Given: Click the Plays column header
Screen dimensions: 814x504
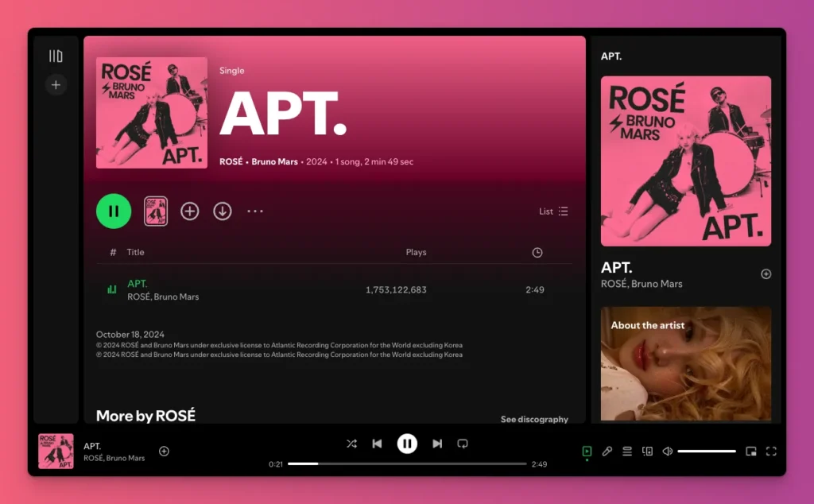Looking at the screenshot, I should coord(416,252).
